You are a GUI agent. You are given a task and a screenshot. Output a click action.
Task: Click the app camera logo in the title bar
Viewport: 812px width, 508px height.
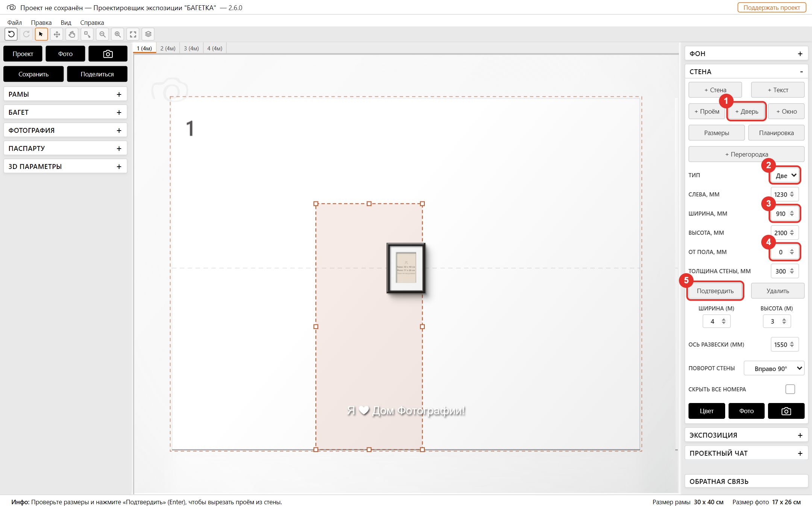click(11, 8)
